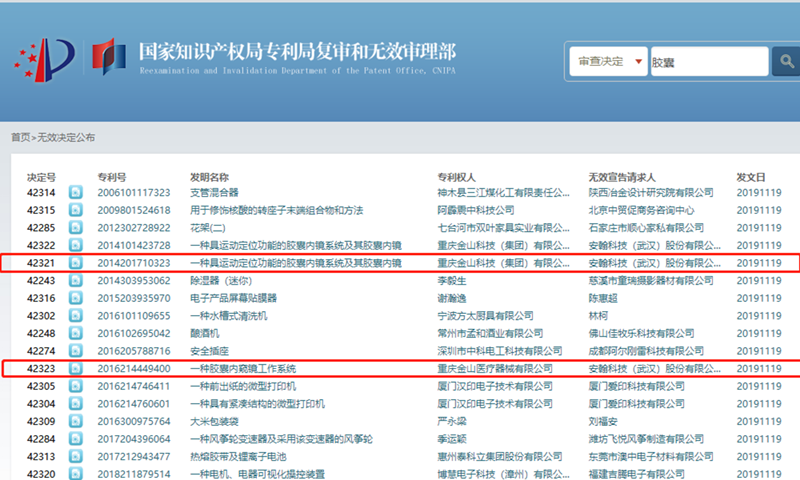Open document icon for decision 42274
Image resolution: width=800 pixels, height=480 pixels.
click(76, 351)
